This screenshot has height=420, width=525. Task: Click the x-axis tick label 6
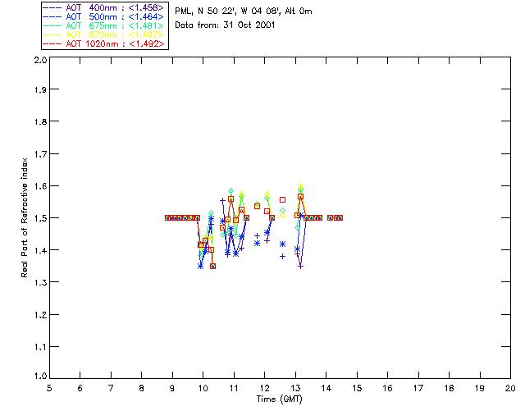coord(80,388)
